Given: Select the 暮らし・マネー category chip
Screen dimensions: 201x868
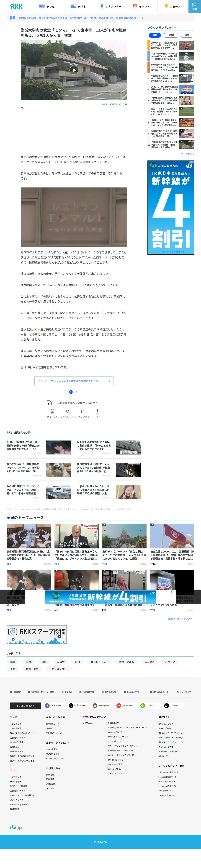Looking at the screenshot, I should click(x=100, y=662).
